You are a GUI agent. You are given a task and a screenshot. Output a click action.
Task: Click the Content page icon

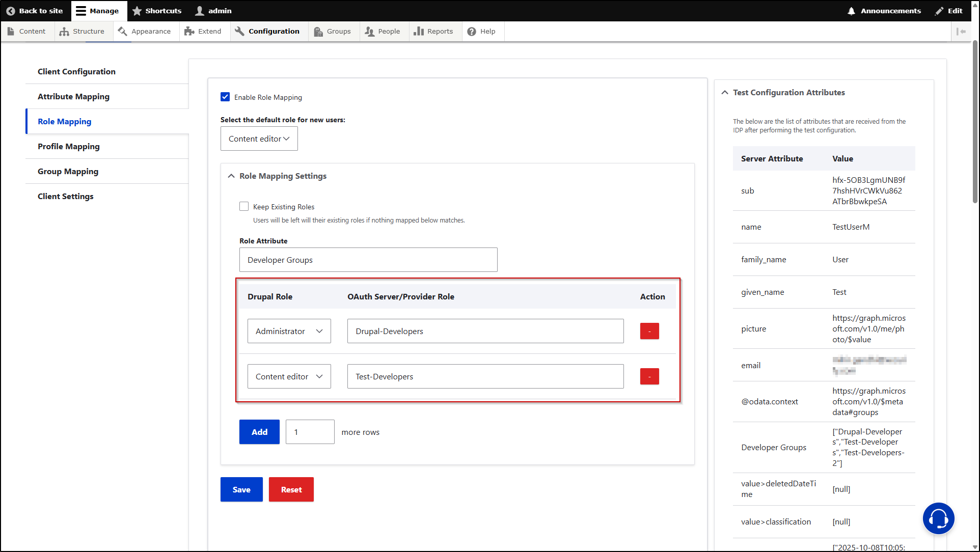[11, 31]
